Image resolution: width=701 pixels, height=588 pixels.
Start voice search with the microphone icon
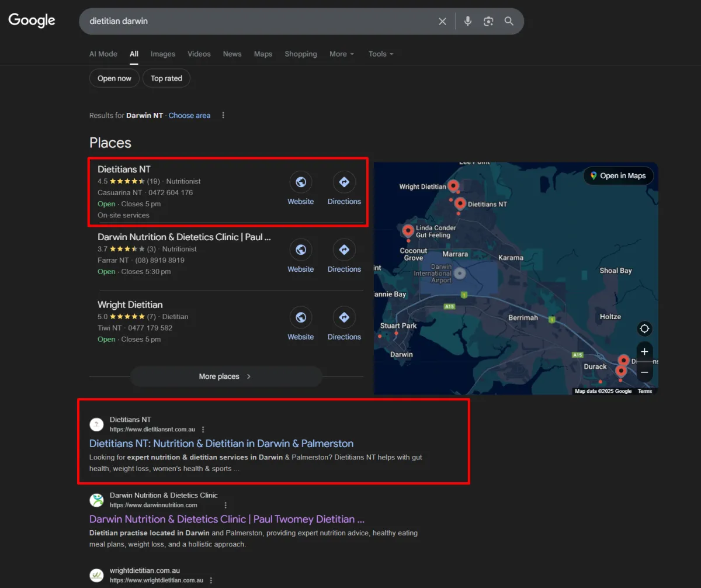(x=467, y=21)
